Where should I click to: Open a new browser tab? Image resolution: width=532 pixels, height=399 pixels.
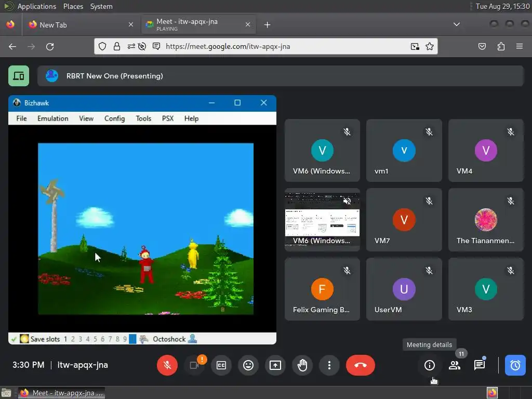(268, 25)
